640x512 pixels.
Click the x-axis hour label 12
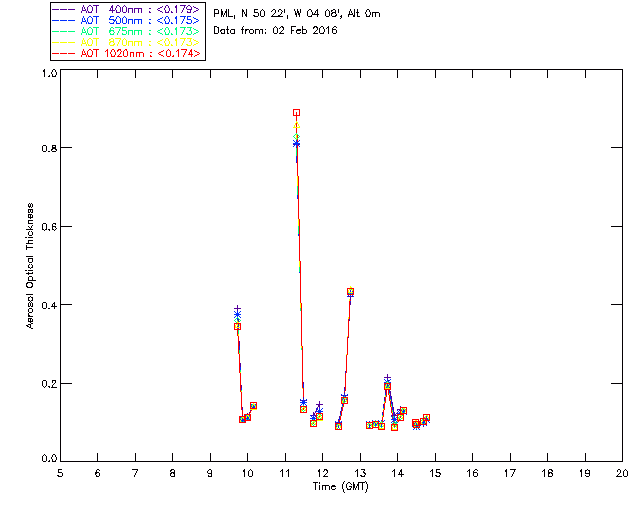[x=322, y=473]
